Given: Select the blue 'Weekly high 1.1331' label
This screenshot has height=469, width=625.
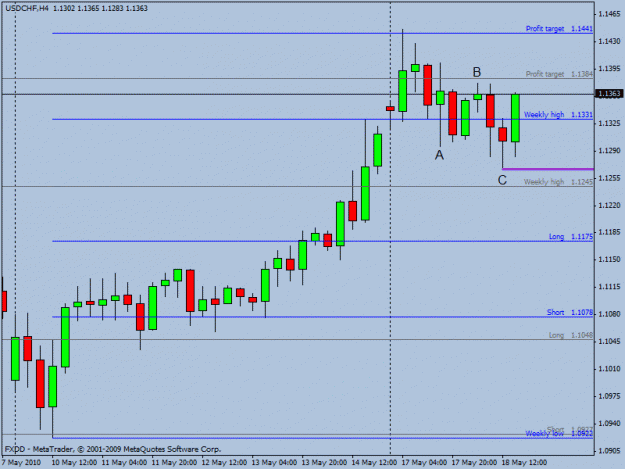Looking at the screenshot, I should 558,115.
